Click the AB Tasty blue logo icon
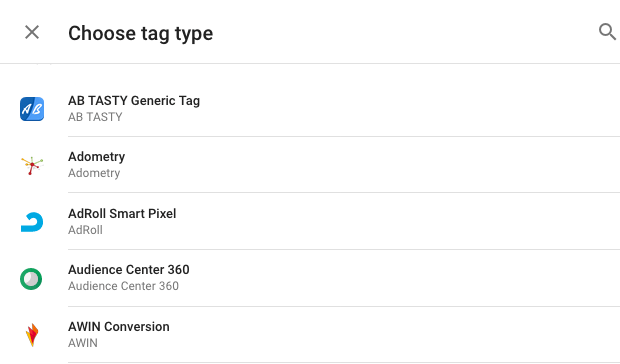 (x=32, y=109)
